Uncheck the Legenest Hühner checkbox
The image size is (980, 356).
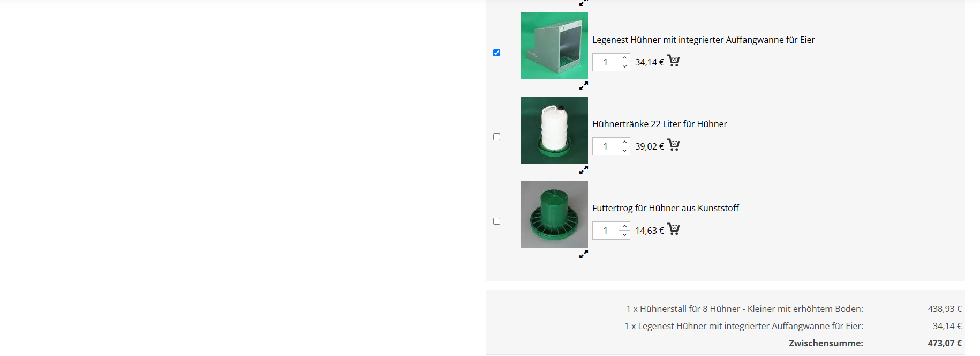click(496, 53)
